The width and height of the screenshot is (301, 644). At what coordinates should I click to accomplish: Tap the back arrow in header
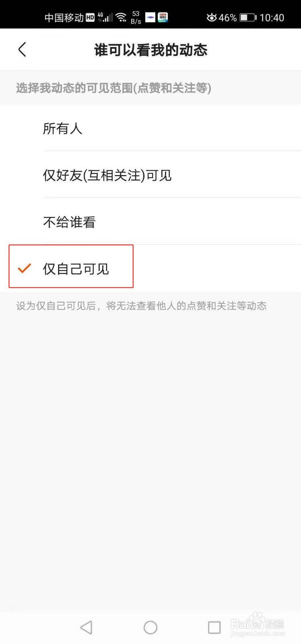tap(22, 50)
